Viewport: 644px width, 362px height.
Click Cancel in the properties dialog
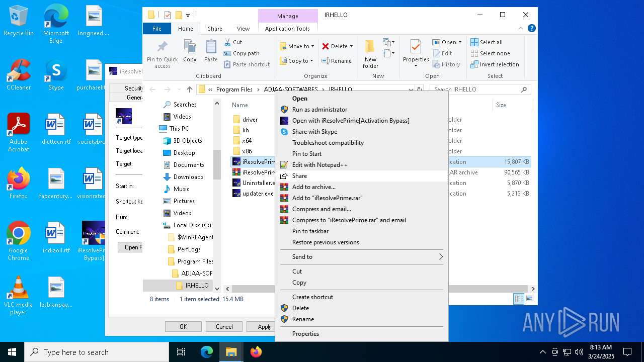pyautogui.click(x=224, y=327)
